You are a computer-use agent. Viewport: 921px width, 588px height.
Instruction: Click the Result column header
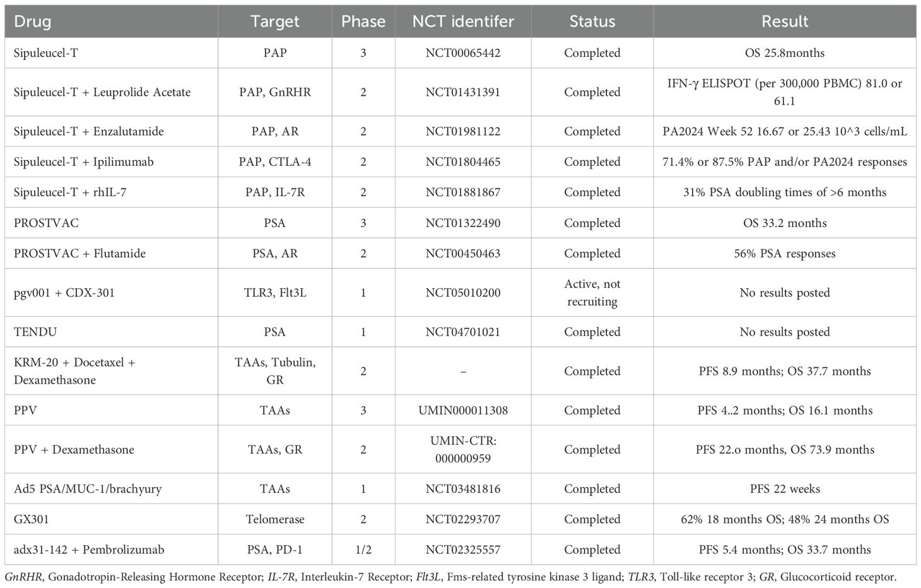pos(785,21)
